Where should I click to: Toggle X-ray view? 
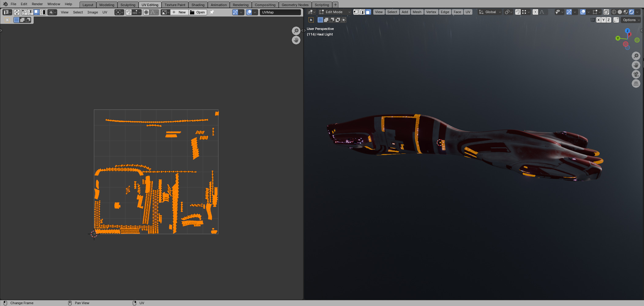606,12
